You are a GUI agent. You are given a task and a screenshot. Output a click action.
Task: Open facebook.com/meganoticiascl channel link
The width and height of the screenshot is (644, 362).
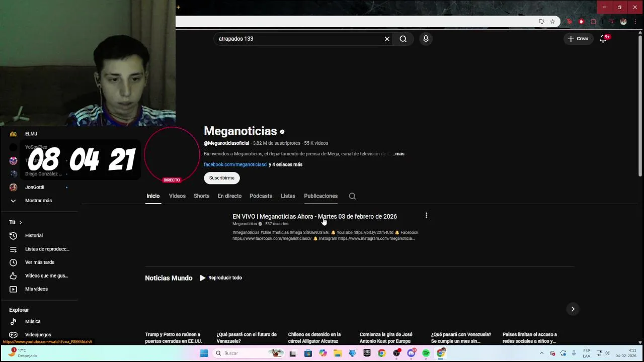tap(235, 164)
